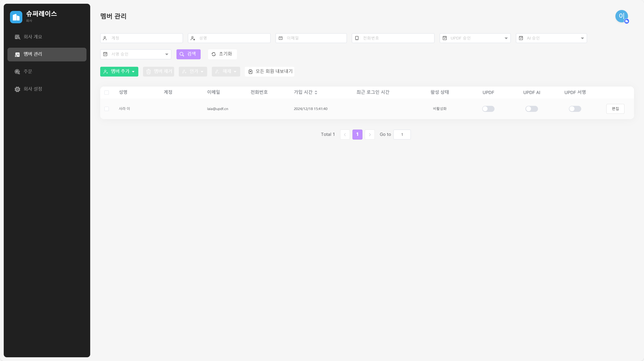Go to next page arrow

[x=370, y=135]
